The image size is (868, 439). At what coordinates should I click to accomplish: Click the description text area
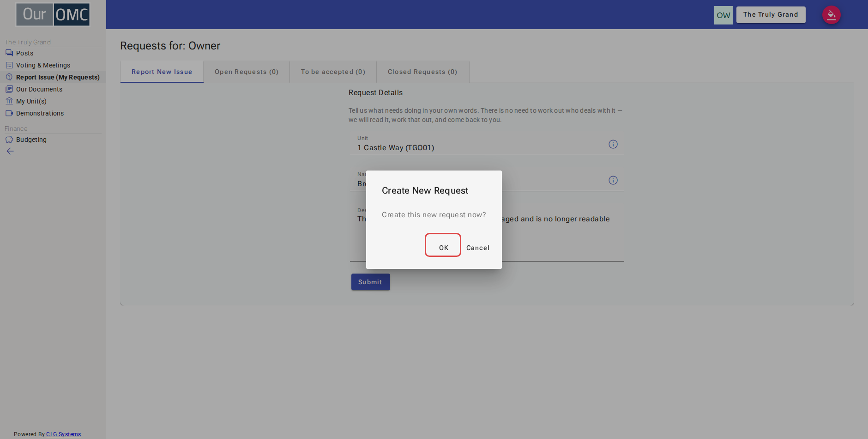(x=487, y=233)
